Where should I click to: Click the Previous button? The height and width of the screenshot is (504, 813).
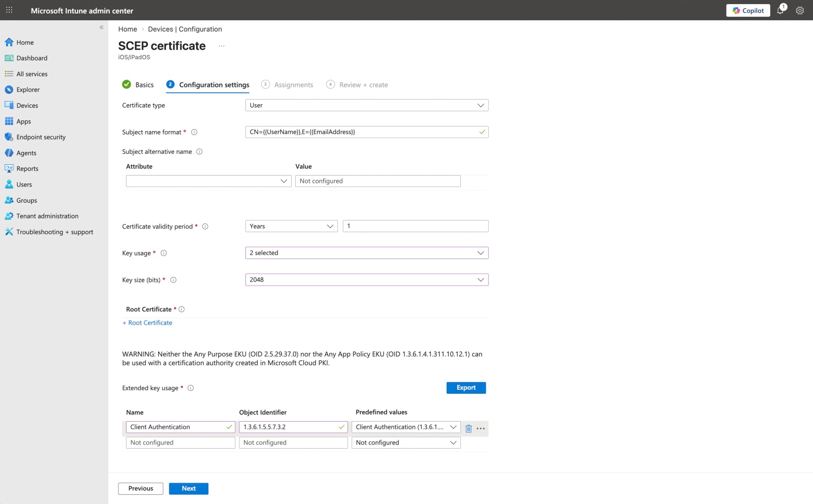141,488
